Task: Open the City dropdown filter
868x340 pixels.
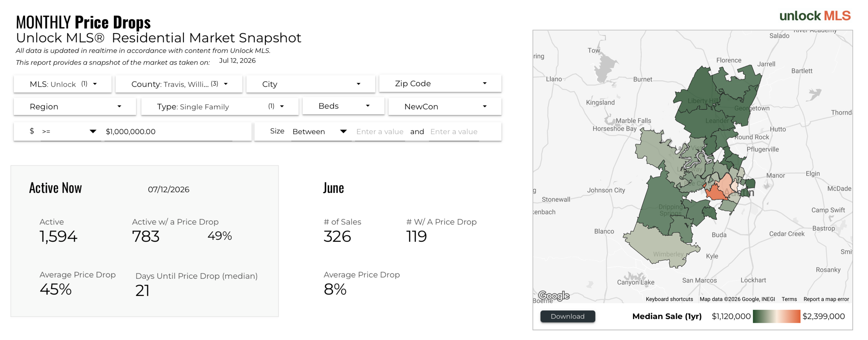Action: tap(311, 84)
